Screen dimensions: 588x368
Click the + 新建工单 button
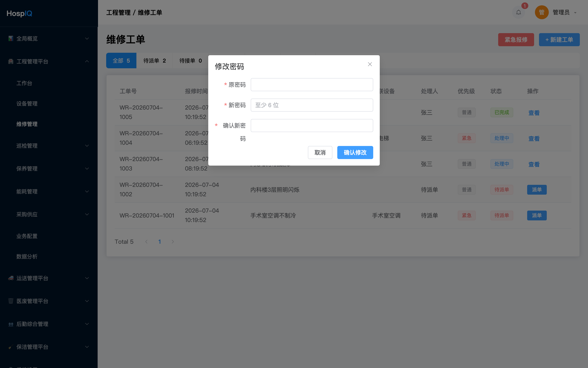click(559, 40)
